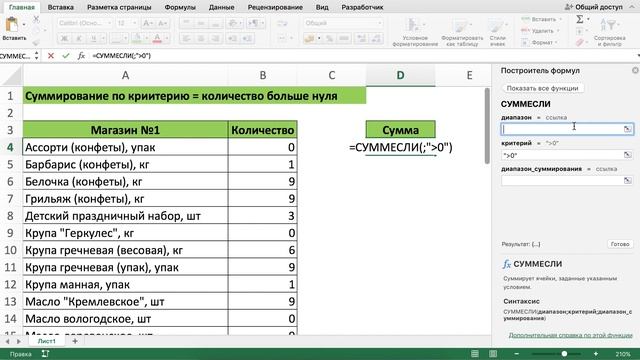Click the wrap text icon
640x360 pixels.
[282, 23]
